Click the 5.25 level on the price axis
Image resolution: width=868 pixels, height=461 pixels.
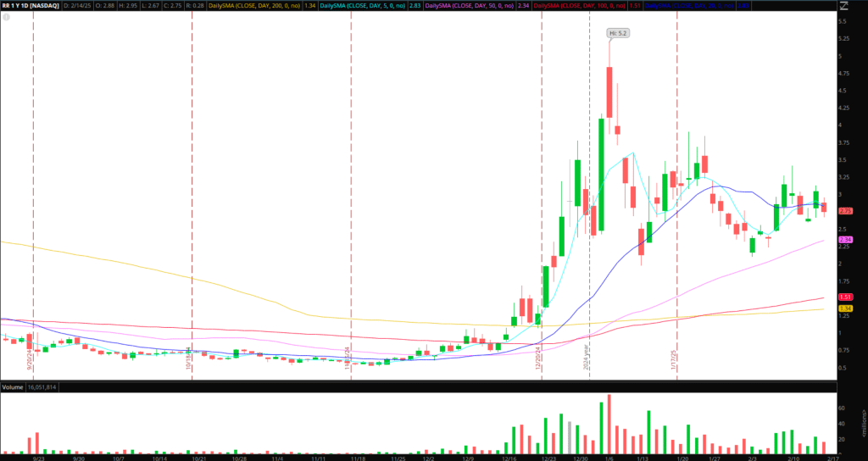[x=844, y=38]
